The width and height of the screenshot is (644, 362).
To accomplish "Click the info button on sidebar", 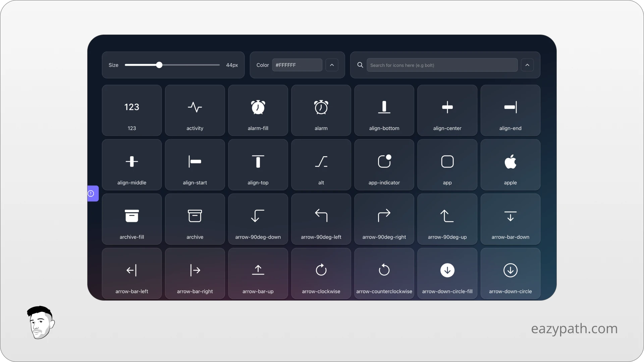I will 91,193.
